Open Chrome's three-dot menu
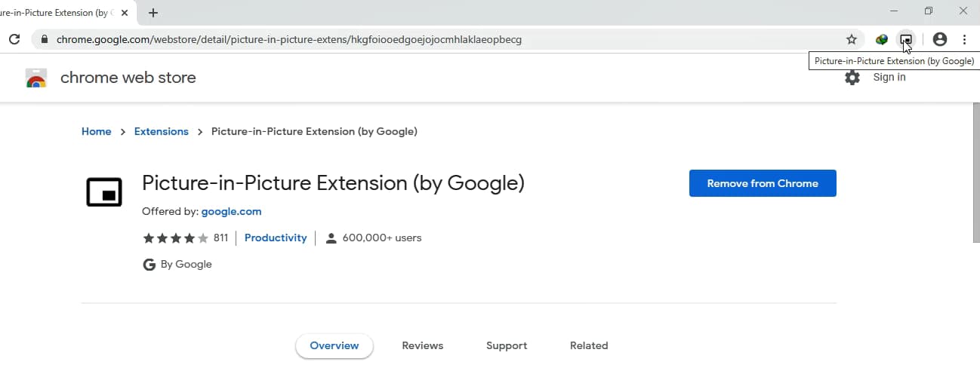Viewport: 980px width, 371px height. pos(964,39)
